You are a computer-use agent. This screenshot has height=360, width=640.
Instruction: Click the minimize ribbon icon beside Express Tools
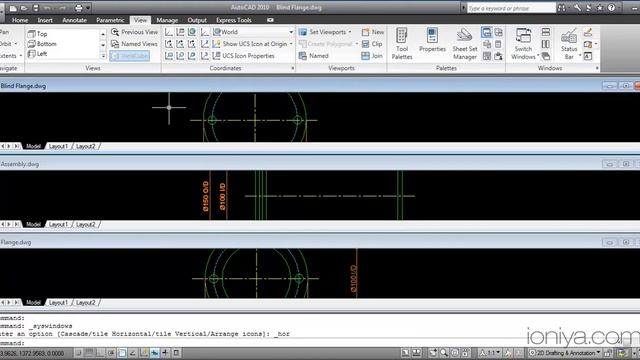[x=270, y=20]
